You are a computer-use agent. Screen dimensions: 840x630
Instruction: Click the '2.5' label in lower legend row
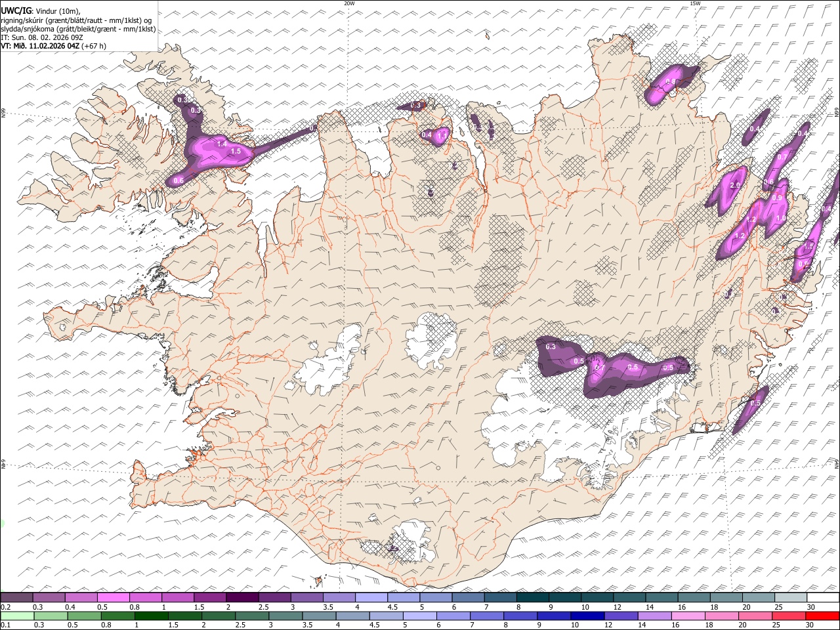tap(240, 625)
